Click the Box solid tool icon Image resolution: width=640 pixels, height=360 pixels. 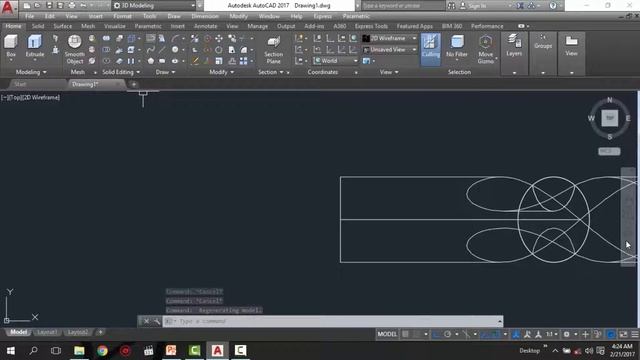pos(11,42)
